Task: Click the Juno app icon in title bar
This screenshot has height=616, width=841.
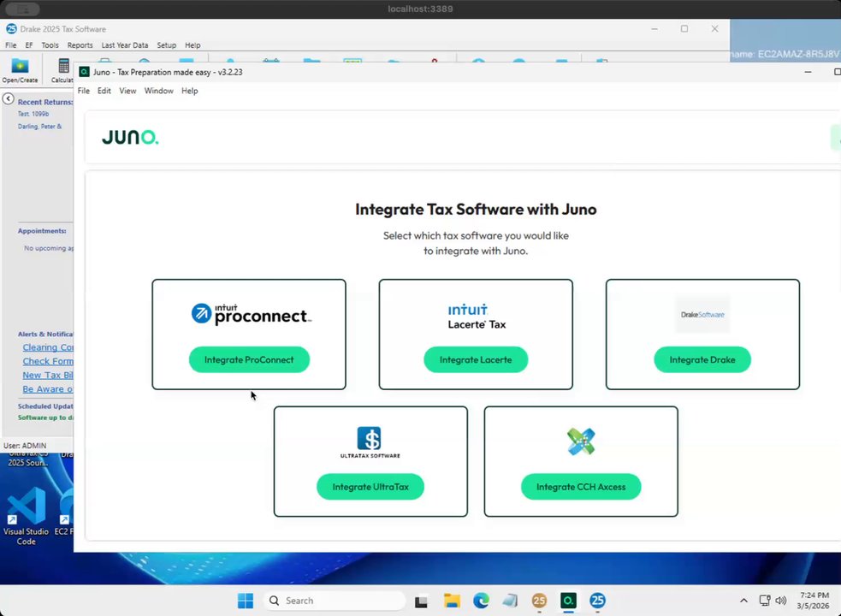Action: click(x=84, y=72)
